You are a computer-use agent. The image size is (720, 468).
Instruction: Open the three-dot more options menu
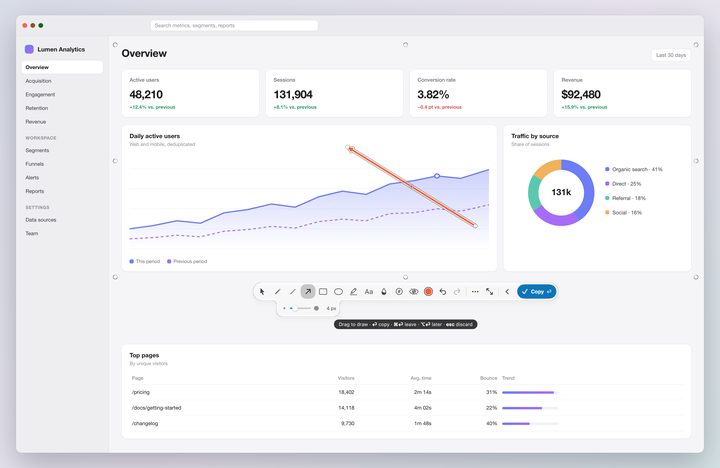point(475,292)
